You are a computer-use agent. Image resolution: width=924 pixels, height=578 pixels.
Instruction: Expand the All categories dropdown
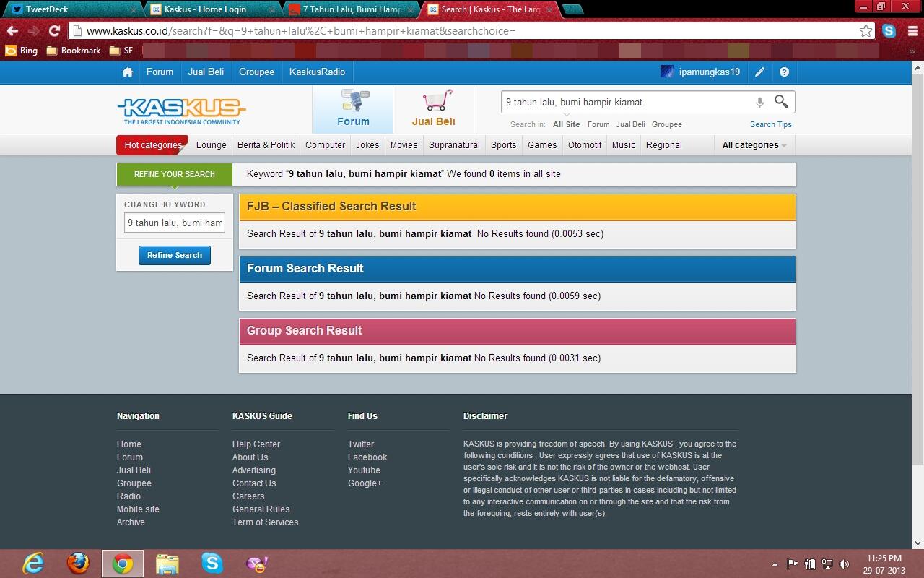[x=754, y=145]
